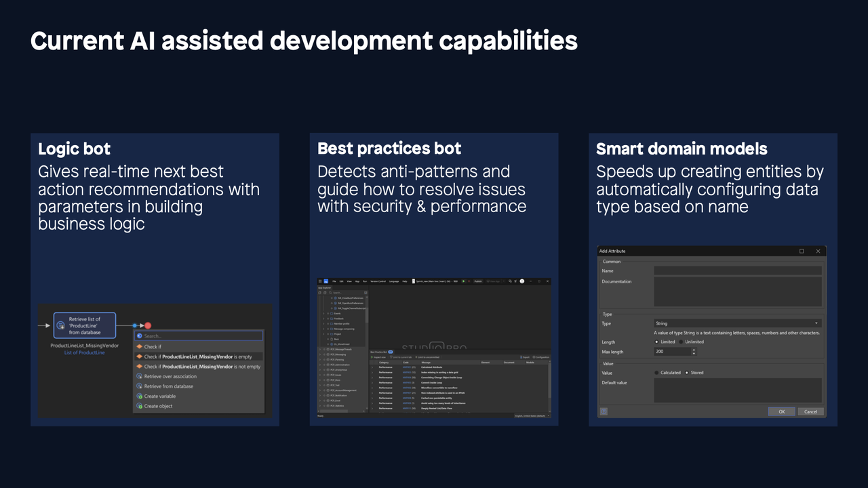Expand the PCP_Administration module

[320, 365]
